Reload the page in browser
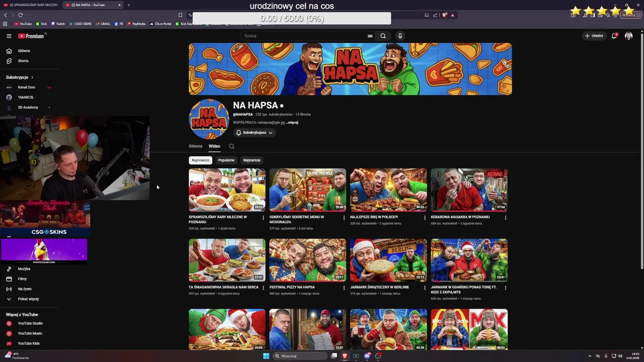The width and height of the screenshot is (644, 362). 20,15
